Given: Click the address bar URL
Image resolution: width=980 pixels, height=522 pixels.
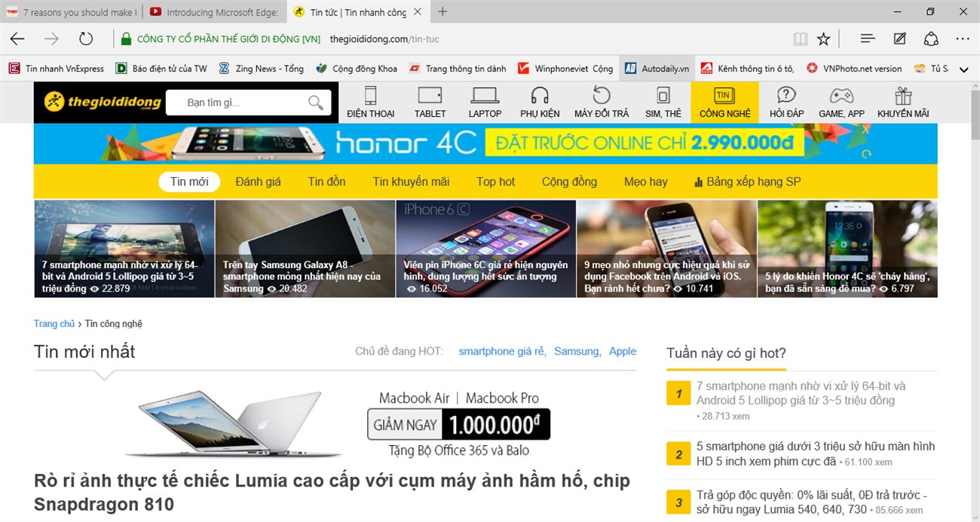Looking at the screenshot, I should [384, 38].
